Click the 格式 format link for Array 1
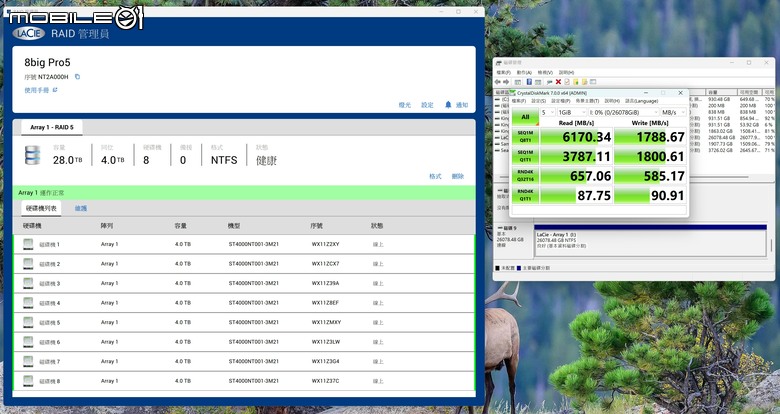The image size is (780, 414). coord(435,176)
